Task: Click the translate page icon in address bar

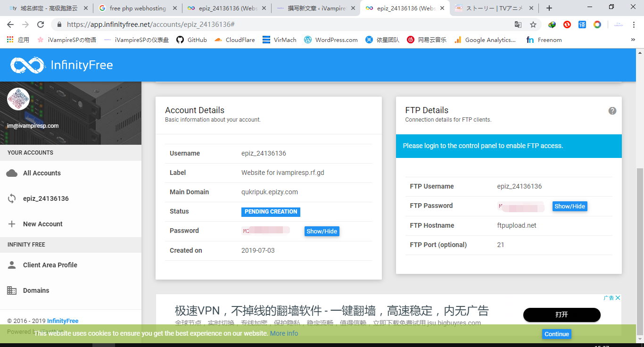Action: 518,25
